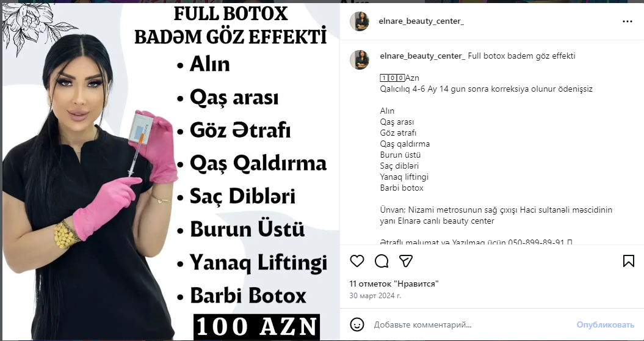The width and height of the screenshot is (644, 341).
Task: Click the caption's profile avatar
Action: pyautogui.click(x=360, y=60)
